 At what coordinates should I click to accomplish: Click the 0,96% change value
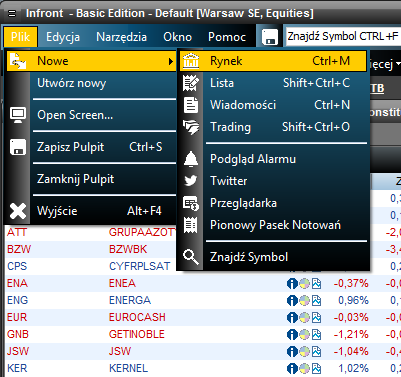(353, 300)
